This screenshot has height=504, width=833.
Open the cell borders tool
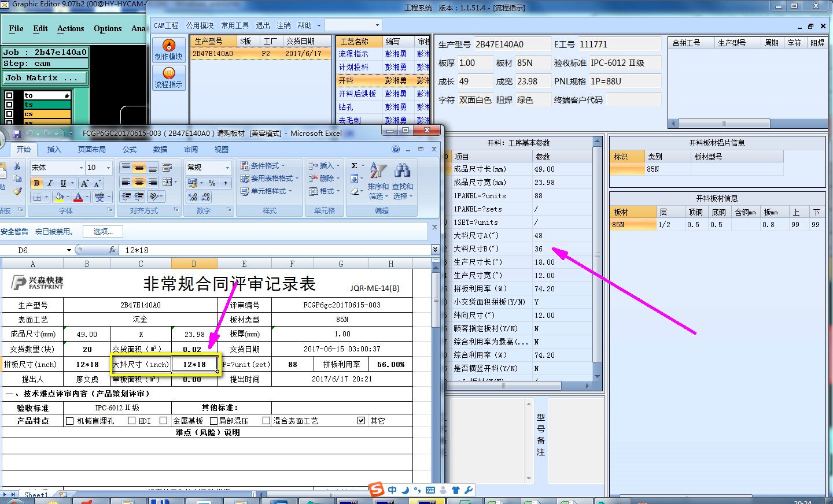pos(38,197)
